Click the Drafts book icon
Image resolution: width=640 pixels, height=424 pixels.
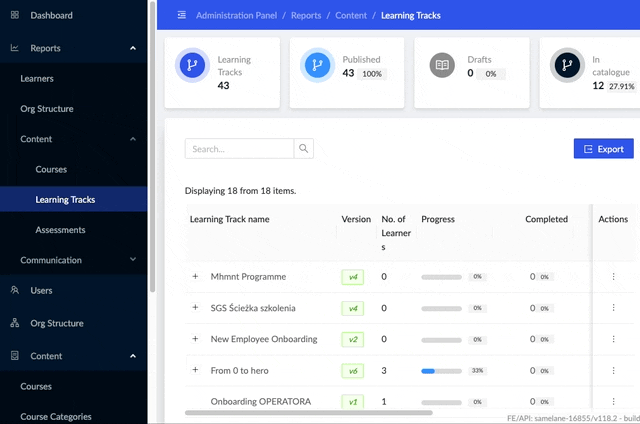[x=441, y=66]
